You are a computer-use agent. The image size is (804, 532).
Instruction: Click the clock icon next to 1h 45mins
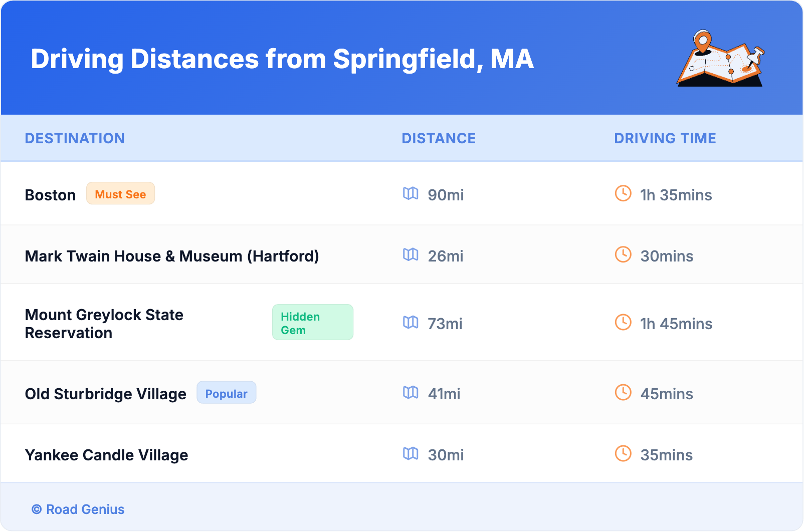[623, 322]
